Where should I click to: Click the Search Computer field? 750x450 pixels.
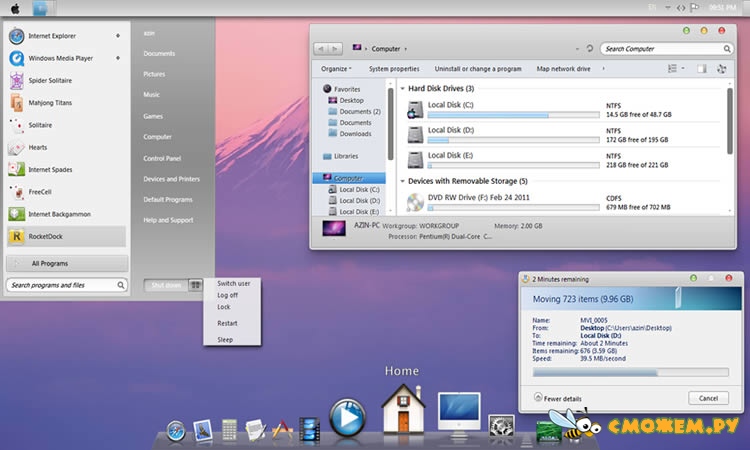[666, 49]
